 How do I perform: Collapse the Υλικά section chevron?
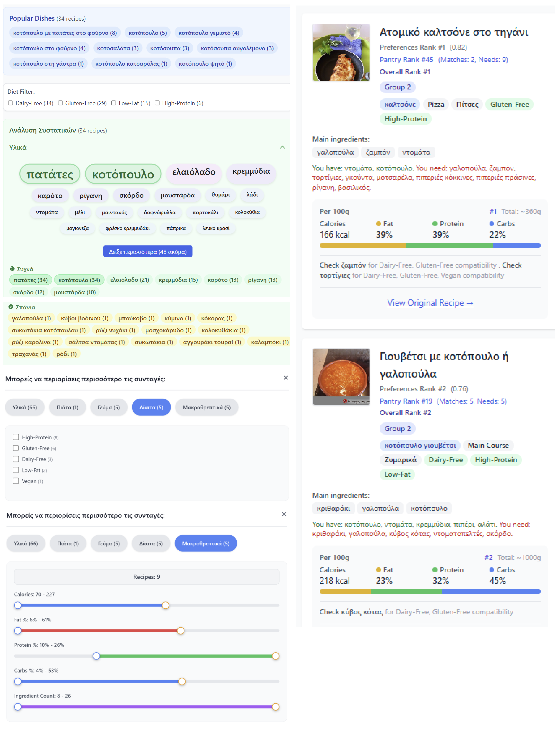(282, 147)
